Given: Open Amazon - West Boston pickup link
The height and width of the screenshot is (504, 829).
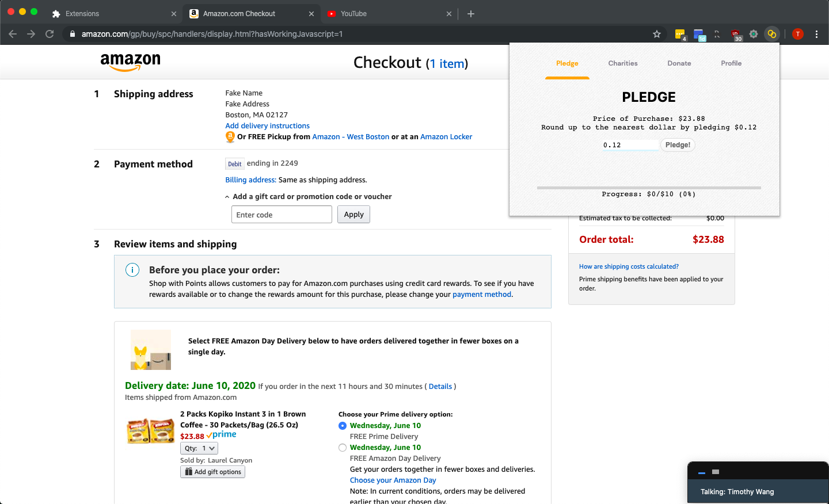Looking at the screenshot, I should click(351, 137).
